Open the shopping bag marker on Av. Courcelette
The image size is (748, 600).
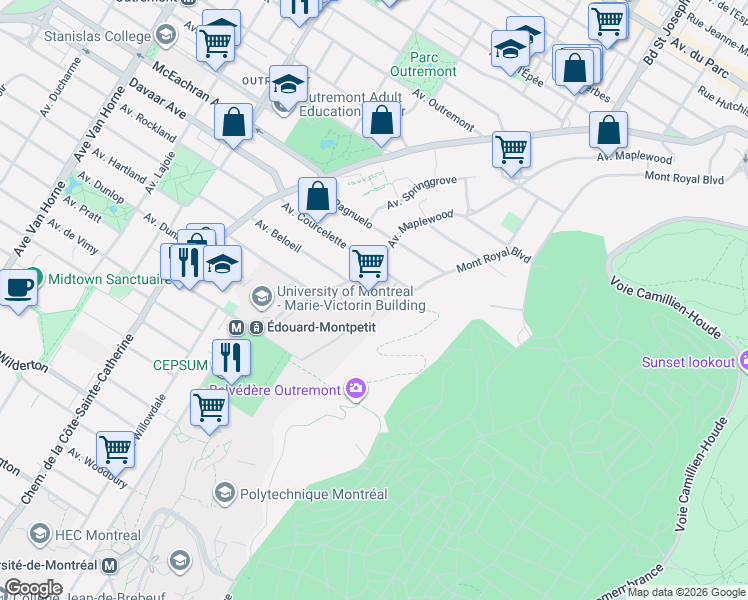(318, 198)
